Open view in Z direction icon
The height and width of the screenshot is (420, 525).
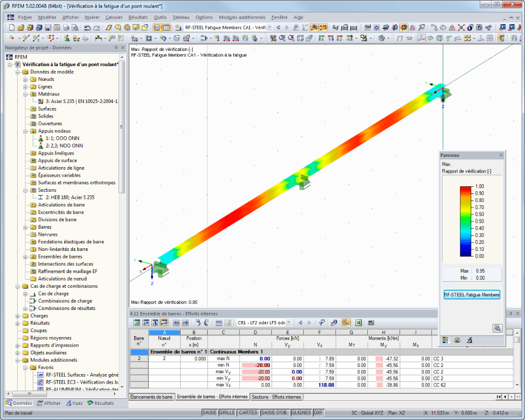340,38
